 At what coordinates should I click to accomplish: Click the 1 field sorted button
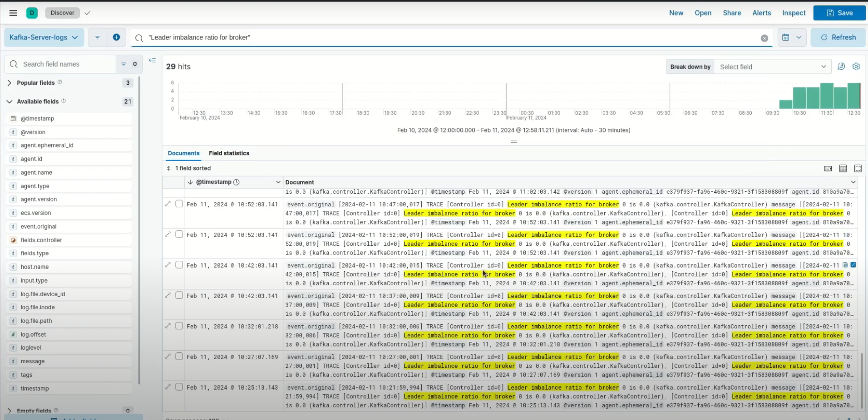coord(188,168)
